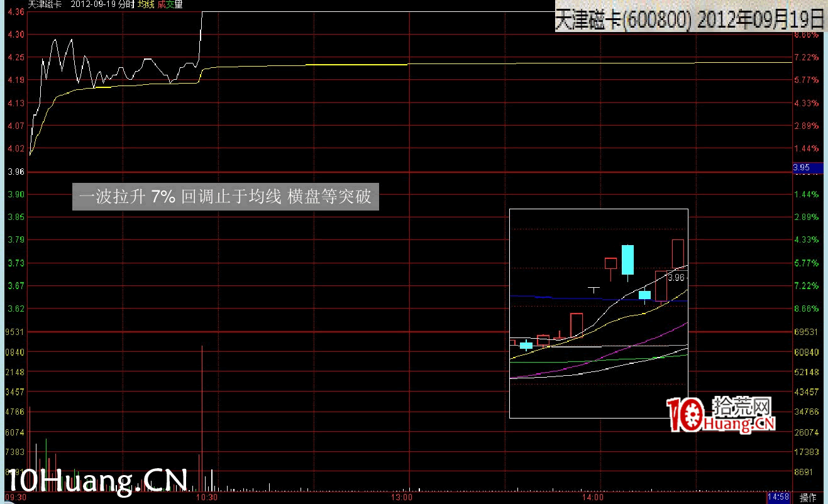
Task: Click the 3.96 price tag in K-line inset
Action: pyautogui.click(x=675, y=277)
